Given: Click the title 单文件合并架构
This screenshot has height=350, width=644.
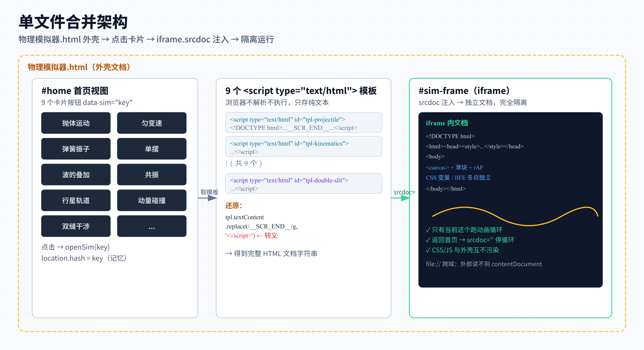Looking at the screenshot, I should 73,22.
